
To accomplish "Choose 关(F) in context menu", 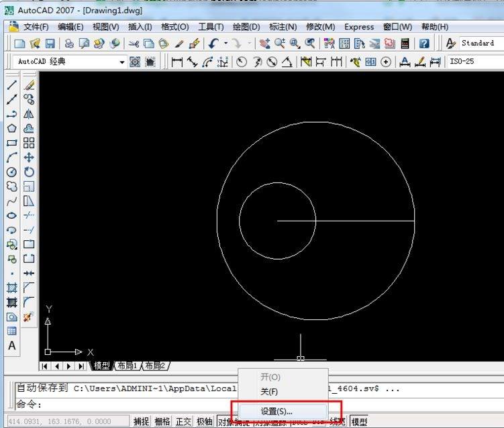I will (x=283, y=392).
